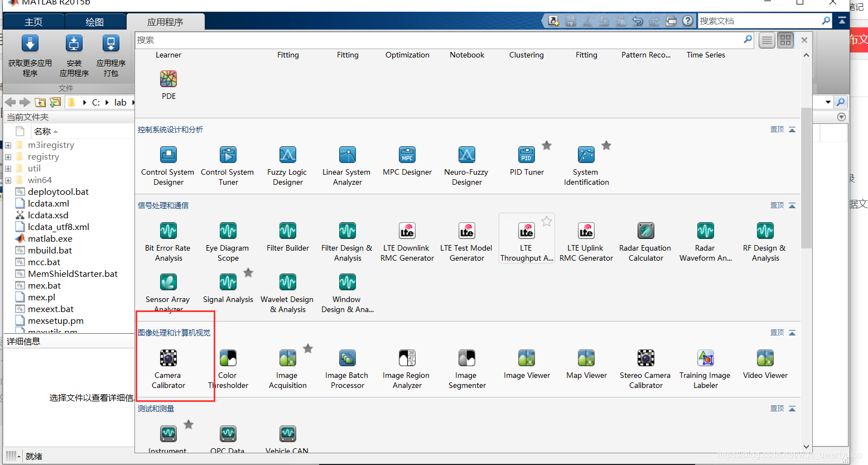Open the MPC Designer app

click(x=407, y=161)
